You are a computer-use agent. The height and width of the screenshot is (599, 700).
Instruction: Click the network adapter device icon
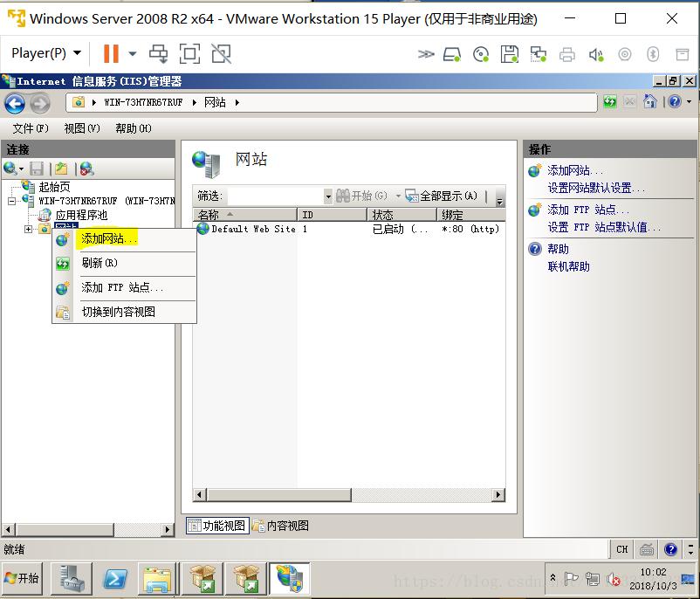[538, 54]
